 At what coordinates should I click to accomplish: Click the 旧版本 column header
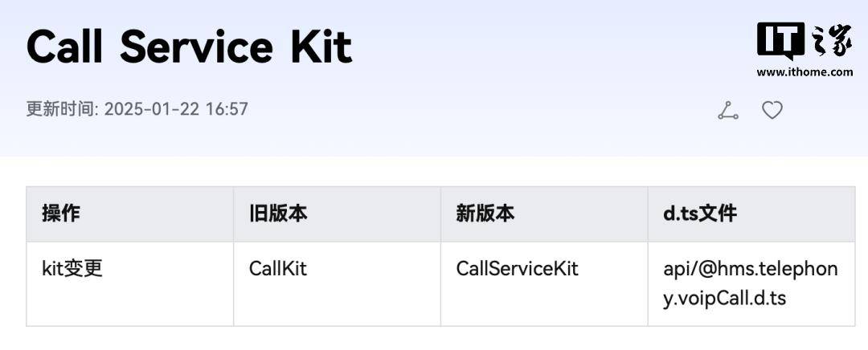coord(278,214)
